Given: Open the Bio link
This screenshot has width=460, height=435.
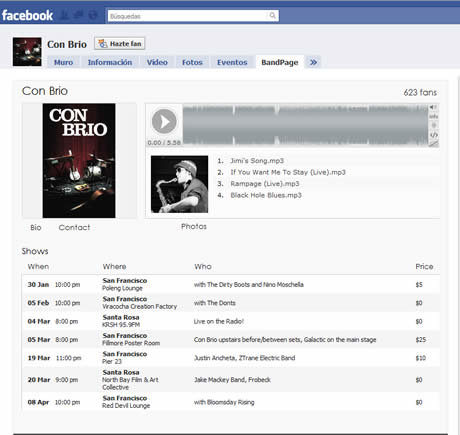Looking at the screenshot, I should pyautogui.click(x=36, y=228).
